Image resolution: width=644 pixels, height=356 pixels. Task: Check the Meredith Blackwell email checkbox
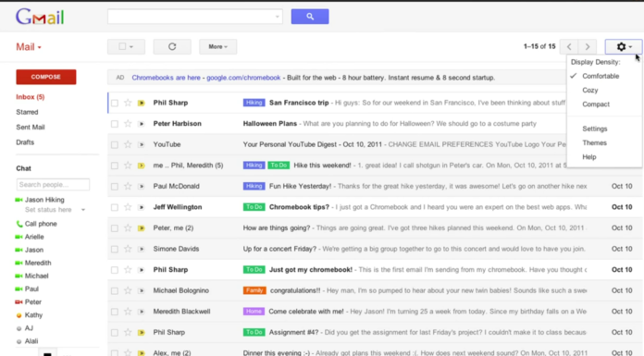tap(115, 312)
